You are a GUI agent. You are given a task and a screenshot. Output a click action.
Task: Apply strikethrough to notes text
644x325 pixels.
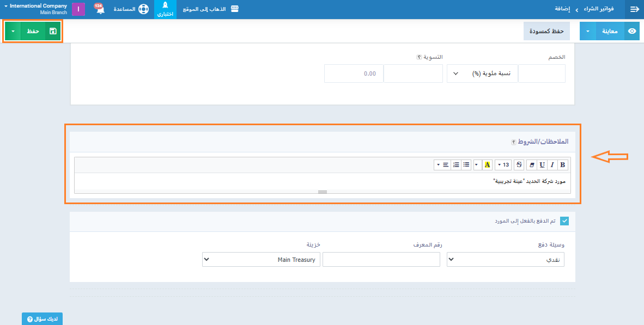click(518, 165)
